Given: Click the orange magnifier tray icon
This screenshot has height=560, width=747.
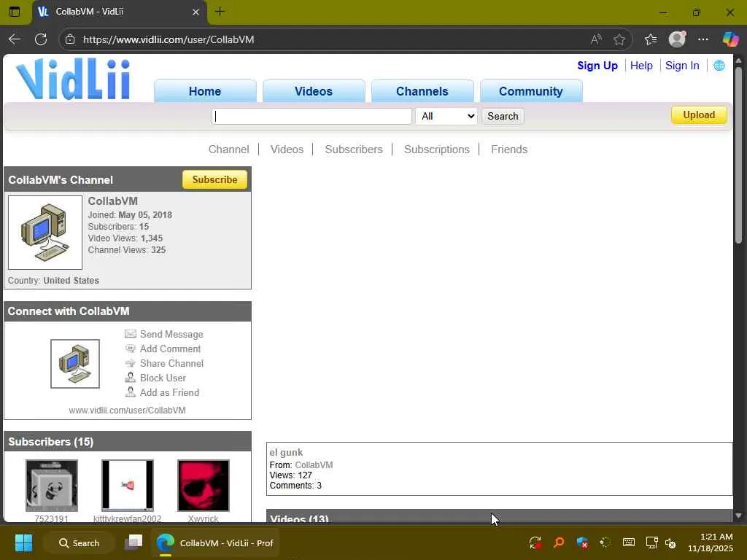Looking at the screenshot, I should point(559,542).
